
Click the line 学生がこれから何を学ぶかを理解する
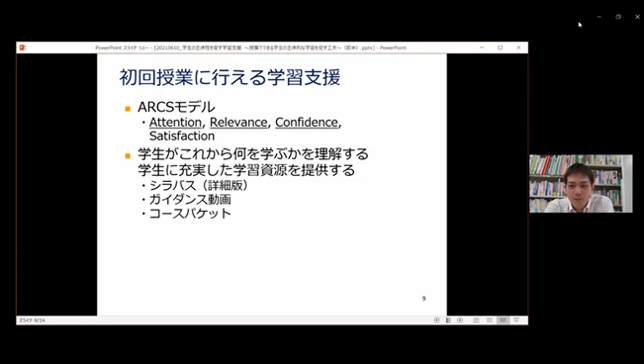(253, 154)
